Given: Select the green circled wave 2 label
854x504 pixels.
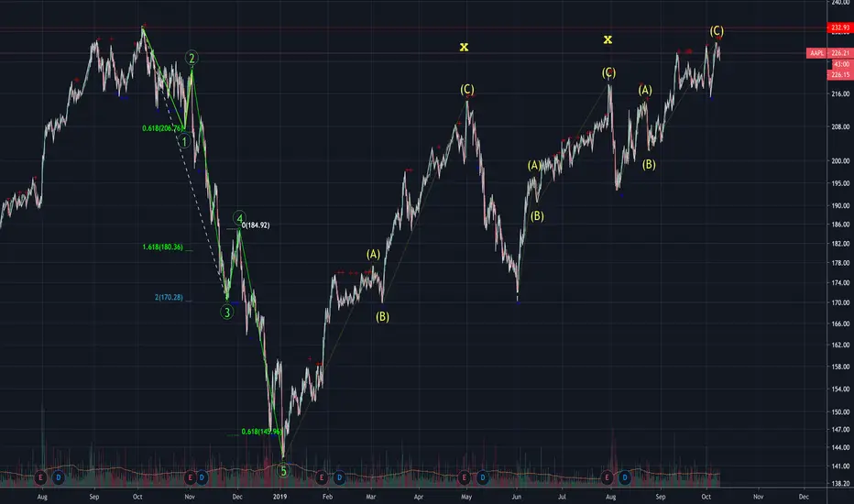Looking at the screenshot, I should click(192, 58).
